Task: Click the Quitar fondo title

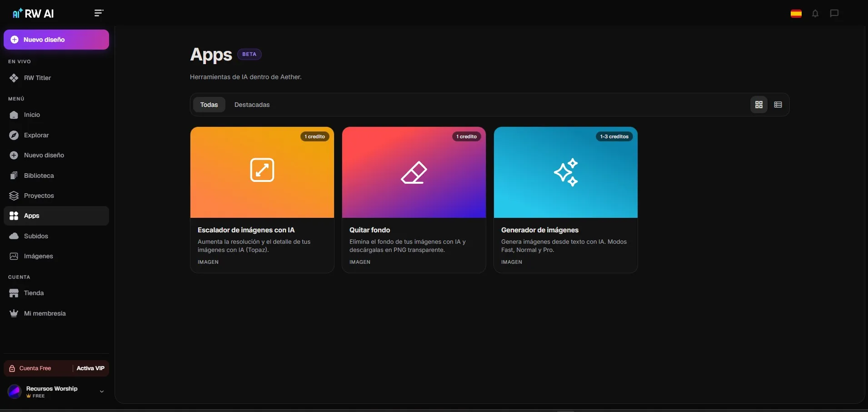Action: (369, 230)
